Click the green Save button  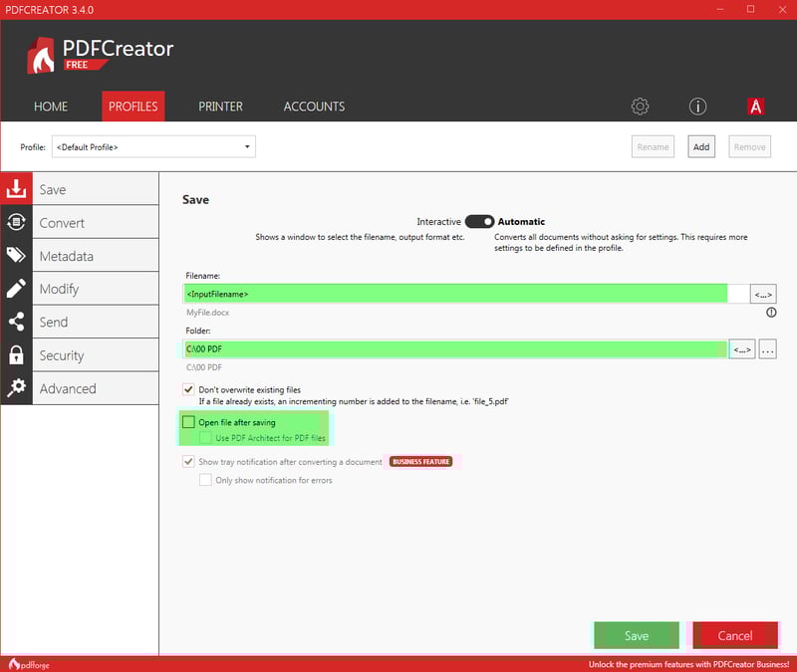pyautogui.click(x=637, y=635)
